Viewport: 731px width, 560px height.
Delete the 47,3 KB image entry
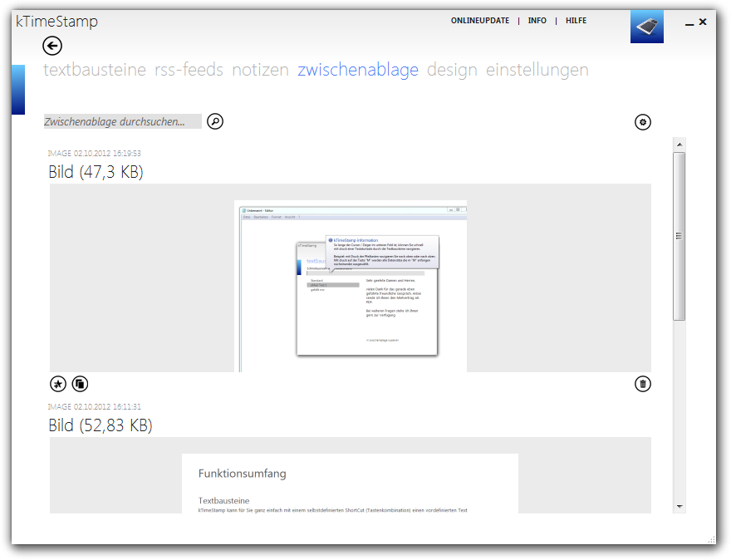coord(643,384)
